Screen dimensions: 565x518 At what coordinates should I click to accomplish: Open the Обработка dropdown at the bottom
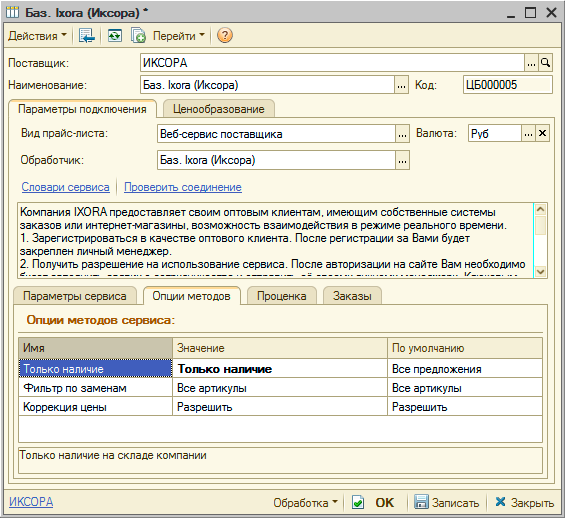(x=305, y=502)
